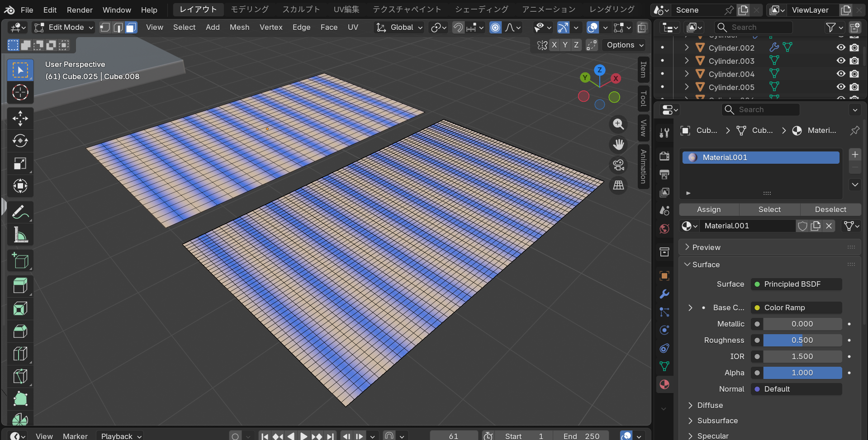Toggle camera view in viewport
The image size is (868, 440).
pos(618,165)
